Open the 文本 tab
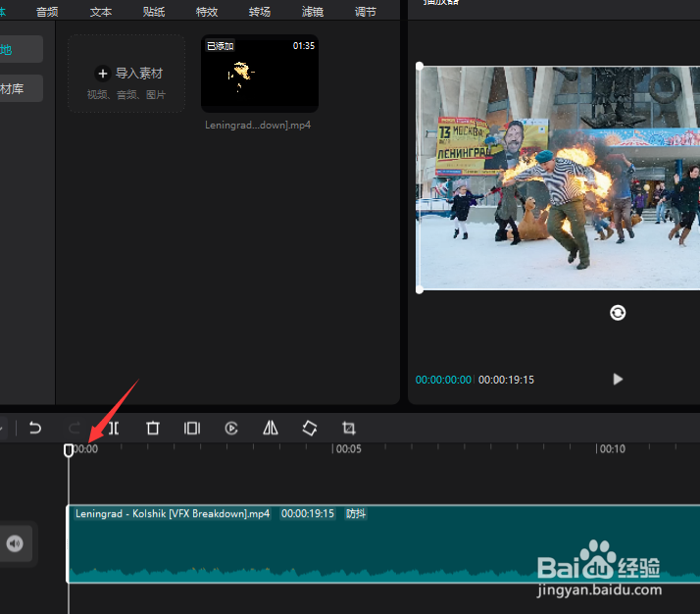The image size is (700, 614). (100, 12)
